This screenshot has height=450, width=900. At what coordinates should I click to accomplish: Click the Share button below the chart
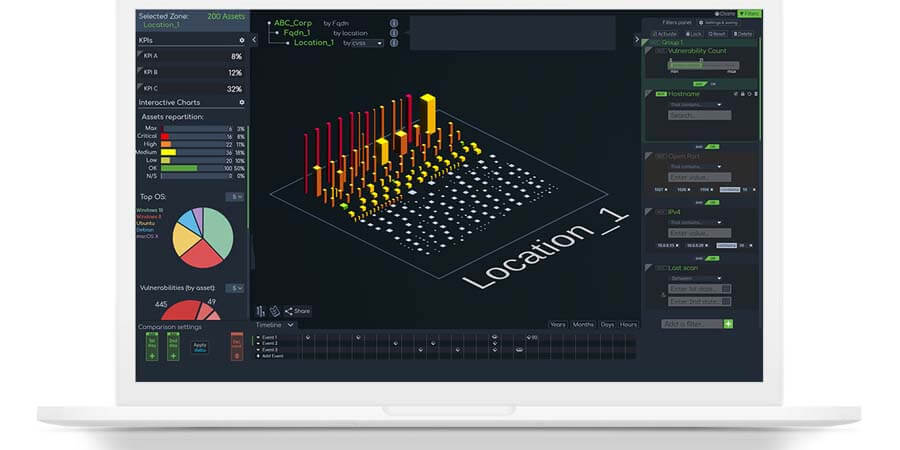pyautogui.click(x=296, y=311)
